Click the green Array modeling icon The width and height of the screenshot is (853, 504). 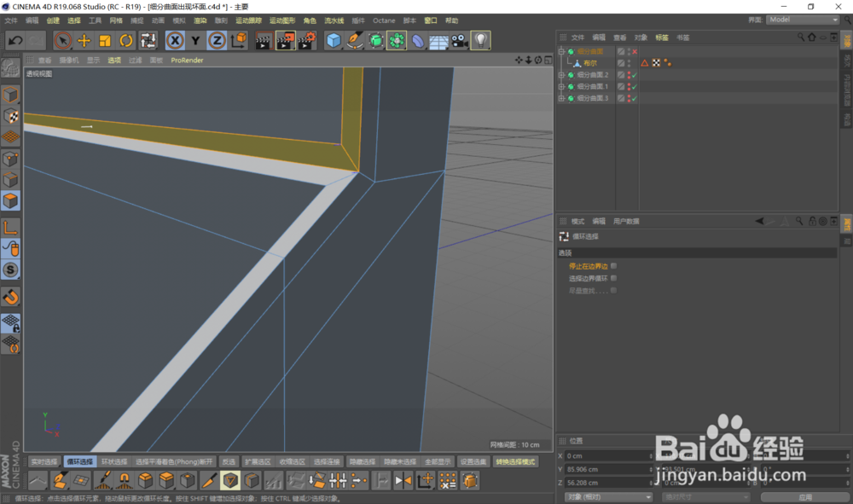pos(397,41)
